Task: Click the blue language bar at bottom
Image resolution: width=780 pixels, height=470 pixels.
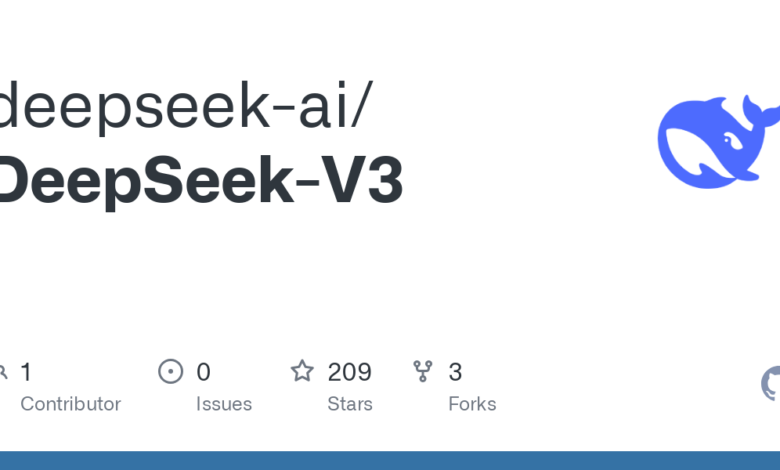Action: point(390,460)
